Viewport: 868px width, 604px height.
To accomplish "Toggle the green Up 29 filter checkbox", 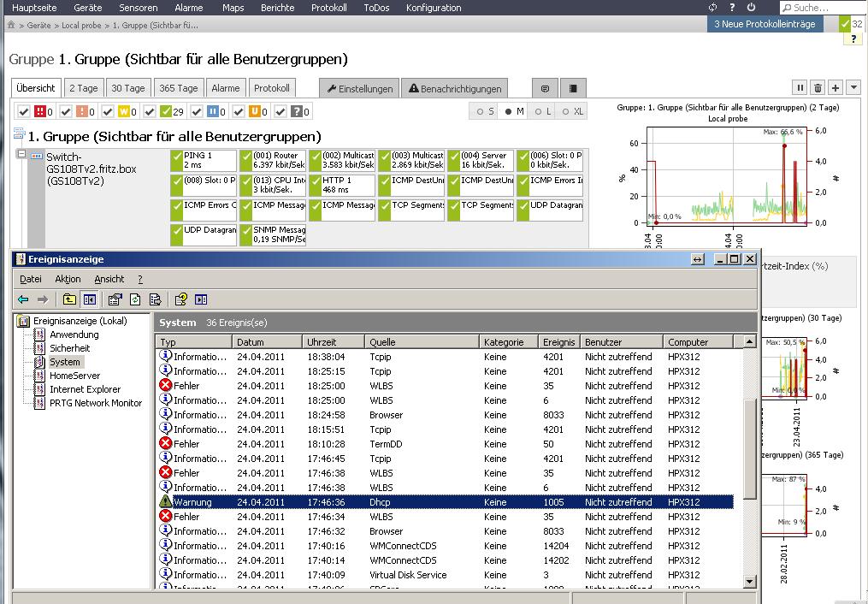I will pos(150,112).
